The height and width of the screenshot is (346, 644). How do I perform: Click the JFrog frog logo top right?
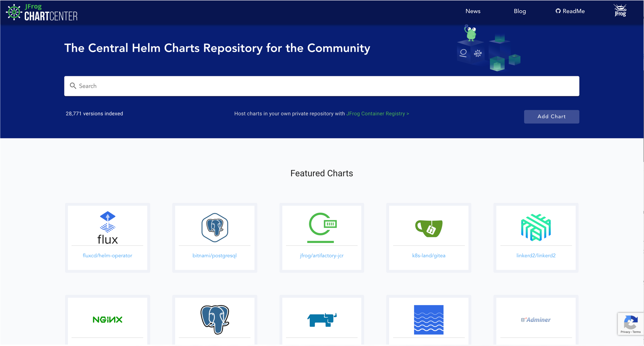pyautogui.click(x=620, y=11)
